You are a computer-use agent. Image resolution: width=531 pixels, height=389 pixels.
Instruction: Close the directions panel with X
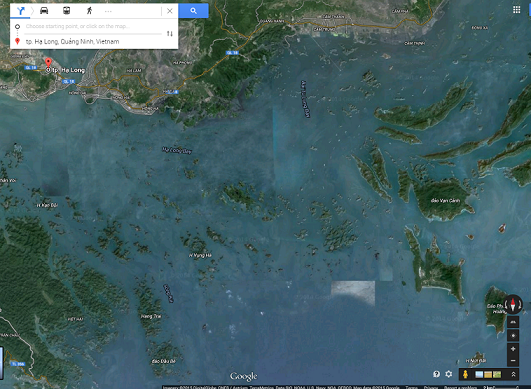pyautogui.click(x=170, y=11)
